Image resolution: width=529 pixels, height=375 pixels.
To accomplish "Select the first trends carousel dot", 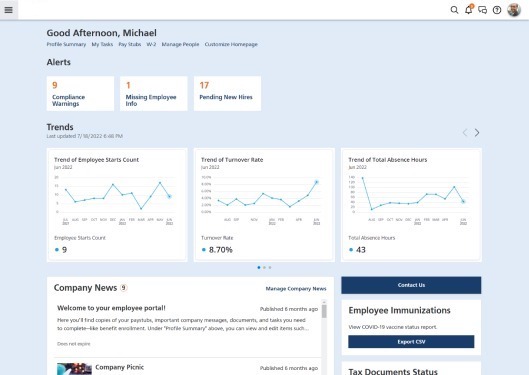I will pyautogui.click(x=259, y=267).
